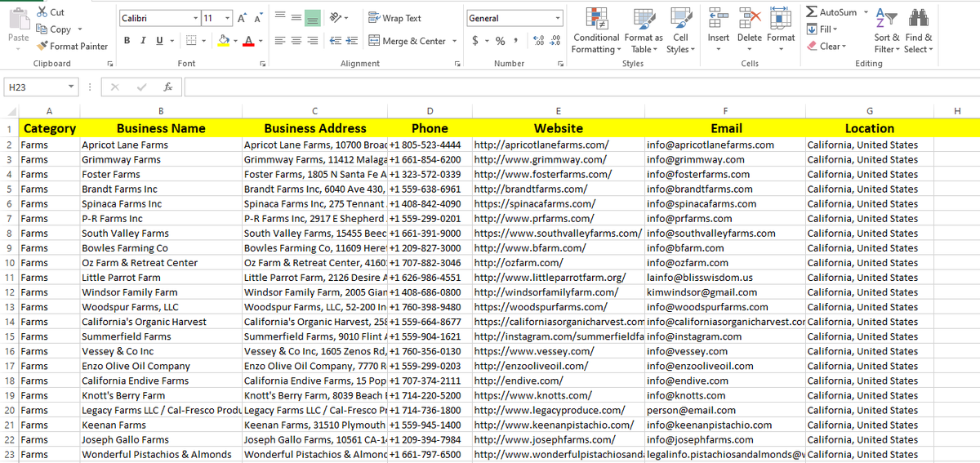980x463 pixels.
Task: Align text left
Action: pos(280,41)
